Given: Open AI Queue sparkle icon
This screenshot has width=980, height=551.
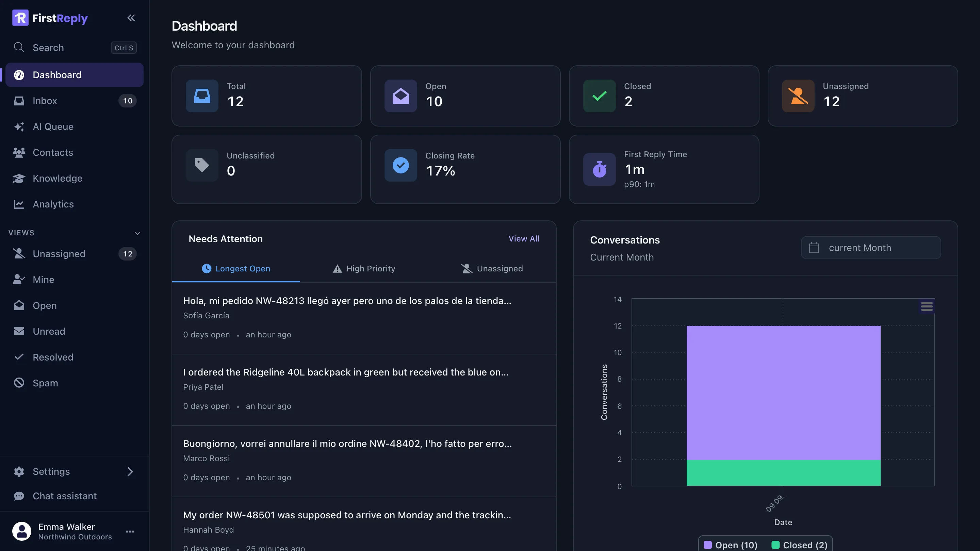Looking at the screenshot, I should 19,127.
